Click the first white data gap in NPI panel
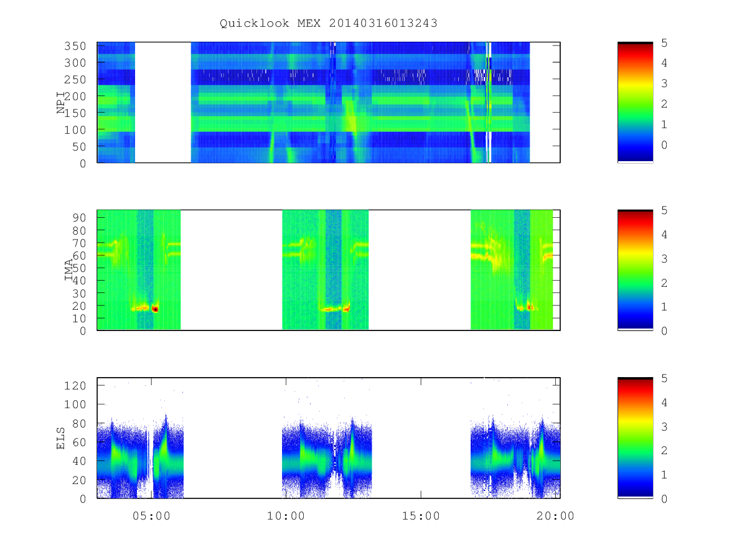This screenshot has width=747, height=560. [163, 103]
